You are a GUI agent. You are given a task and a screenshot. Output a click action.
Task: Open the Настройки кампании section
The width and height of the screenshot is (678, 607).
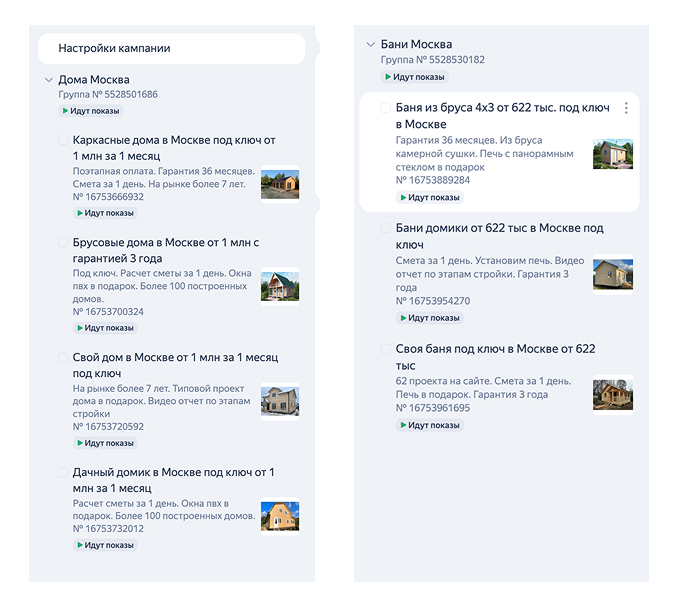(172, 48)
